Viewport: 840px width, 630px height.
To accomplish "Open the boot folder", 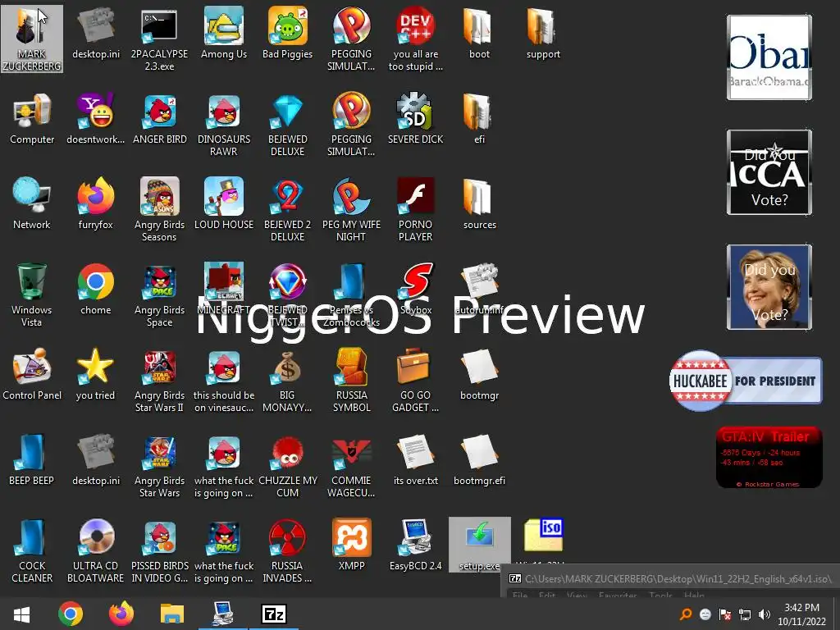I will point(479,33).
